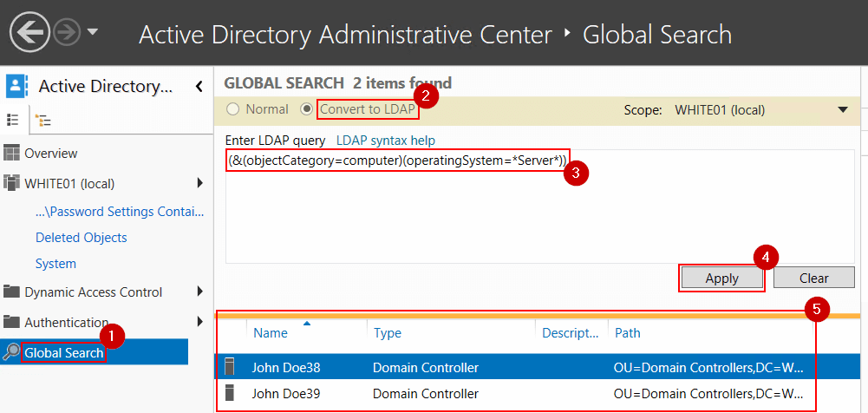Open the System container

click(x=55, y=264)
